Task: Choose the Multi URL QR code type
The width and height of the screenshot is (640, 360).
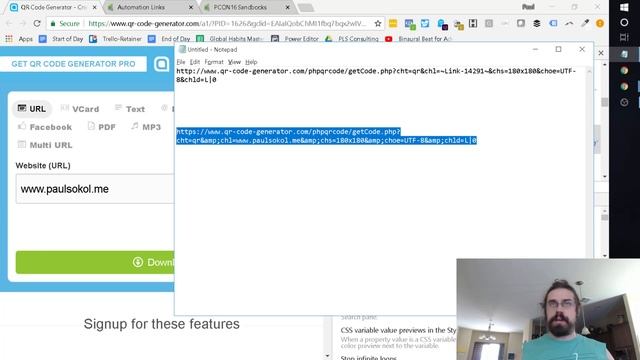Action: [x=45, y=145]
